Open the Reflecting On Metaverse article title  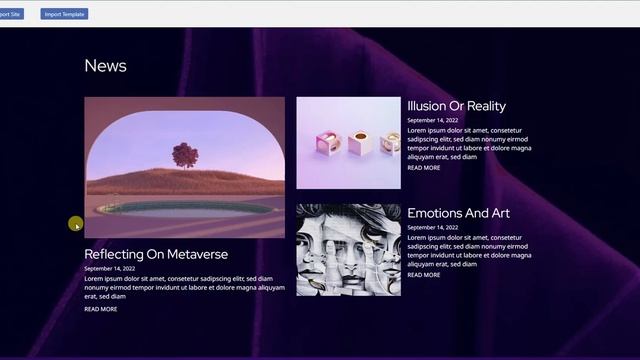click(x=156, y=254)
